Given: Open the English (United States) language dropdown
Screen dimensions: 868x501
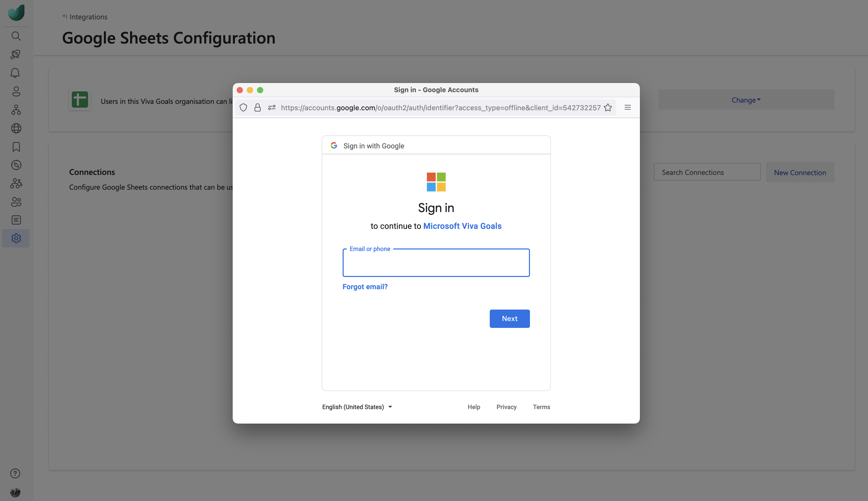Looking at the screenshot, I should pyautogui.click(x=357, y=407).
